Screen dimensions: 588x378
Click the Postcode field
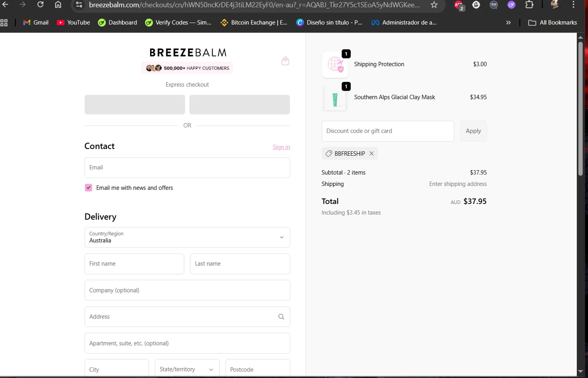(258, 369)
